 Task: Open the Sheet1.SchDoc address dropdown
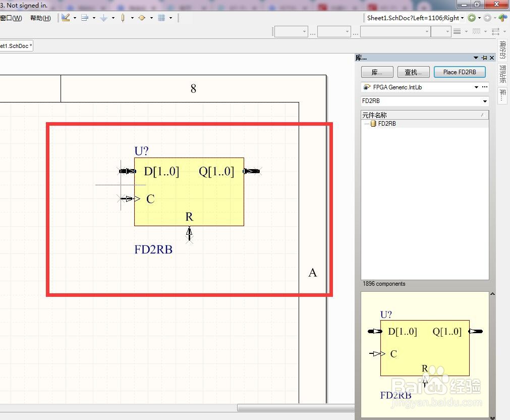coord(462,18)
